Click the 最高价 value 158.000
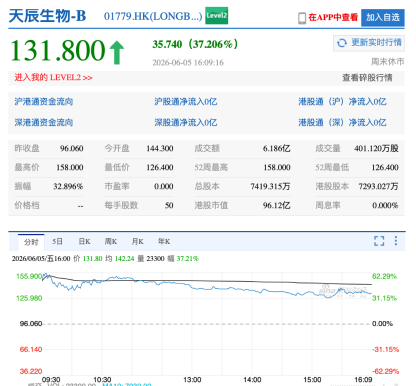 point(70,167)
